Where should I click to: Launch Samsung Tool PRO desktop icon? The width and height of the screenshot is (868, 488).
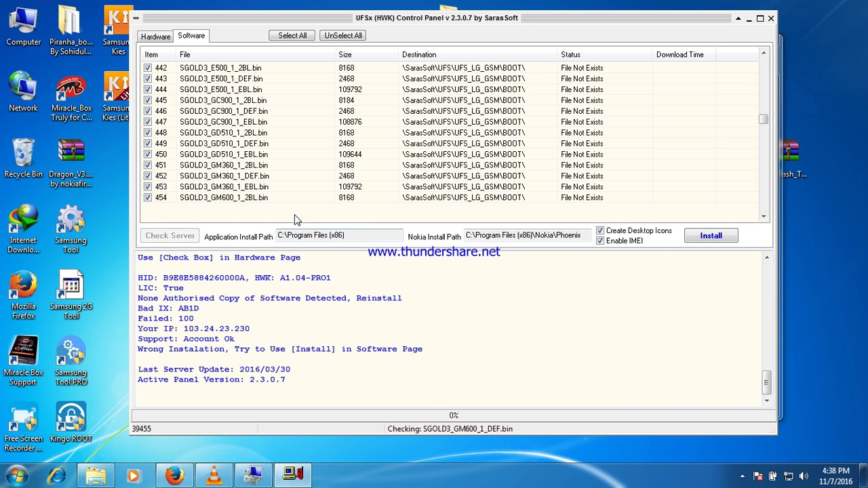71,362
